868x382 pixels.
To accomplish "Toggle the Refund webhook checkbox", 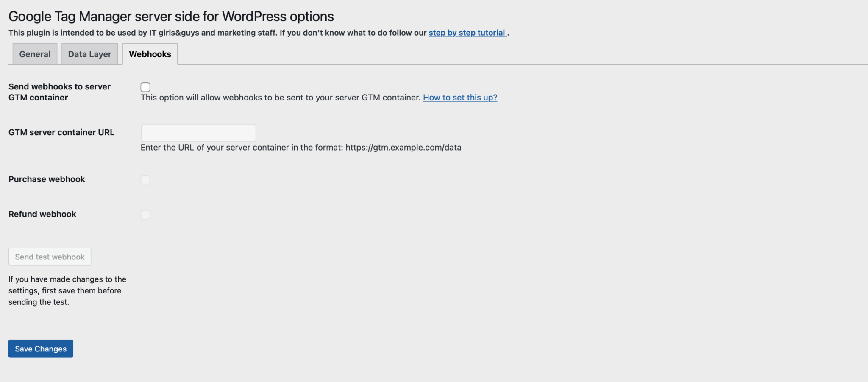I will pos(145,215).
